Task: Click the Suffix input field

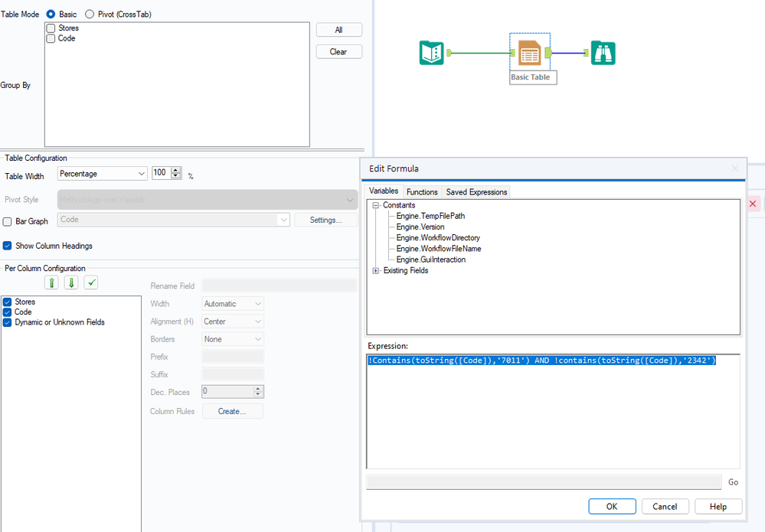Action: click(233, 374)
